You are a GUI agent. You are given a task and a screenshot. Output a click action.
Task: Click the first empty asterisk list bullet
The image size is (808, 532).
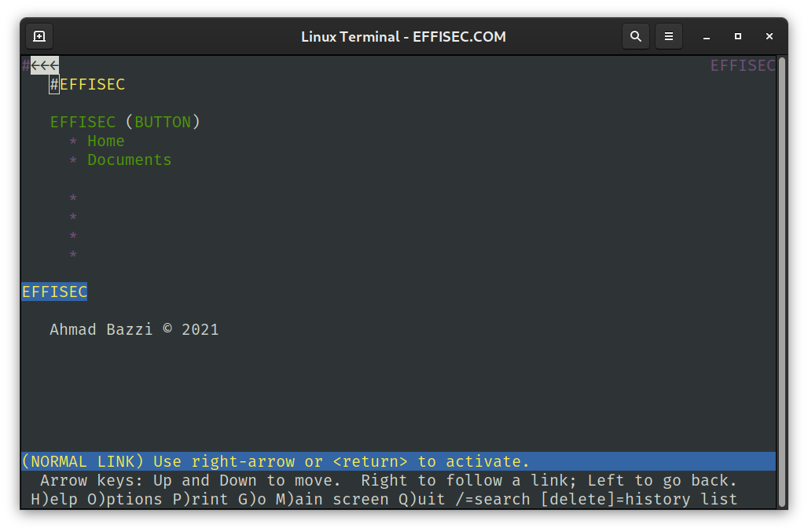pos(72,199)
